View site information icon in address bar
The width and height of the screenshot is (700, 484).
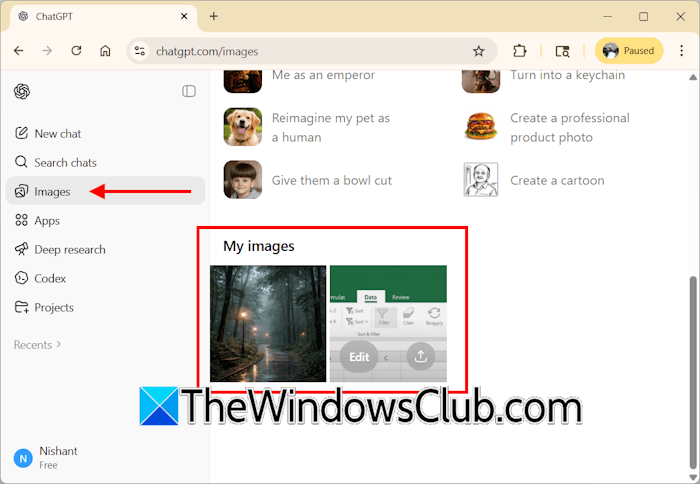click(140, 51)
